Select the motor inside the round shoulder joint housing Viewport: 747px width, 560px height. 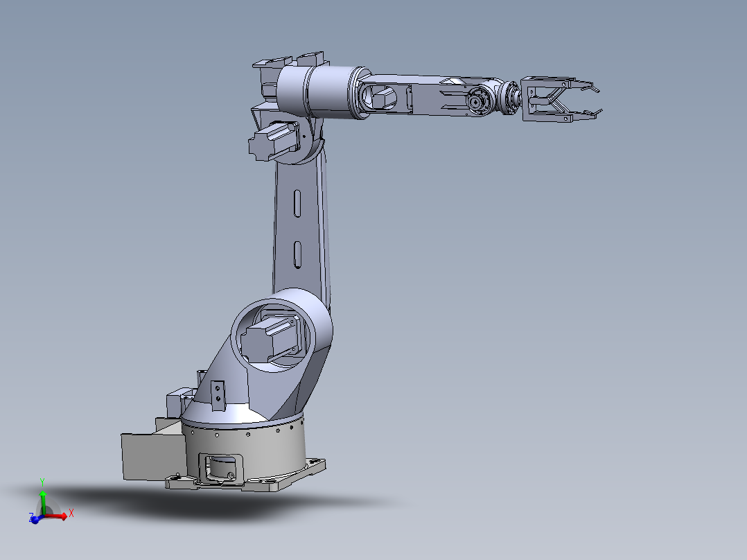tap(270, 338)
